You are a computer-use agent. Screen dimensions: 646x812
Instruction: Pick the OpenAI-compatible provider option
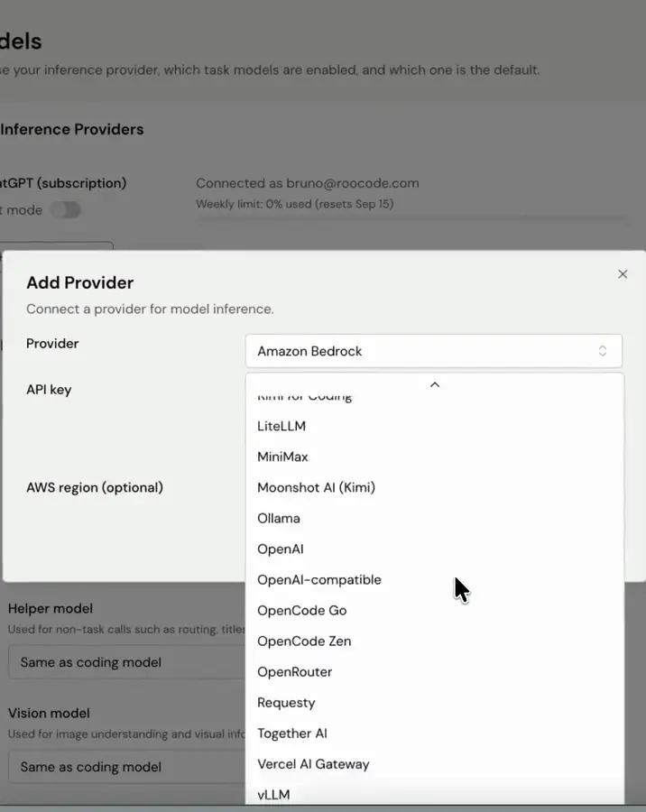pyautogui.click(x=435, y=579)
